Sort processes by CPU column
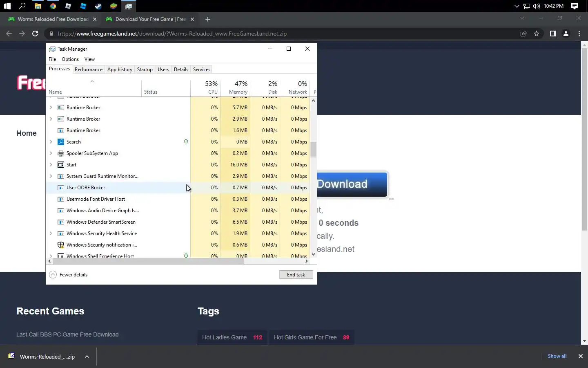The width and height of the screenshot is (588, 368). click(205, 88)
